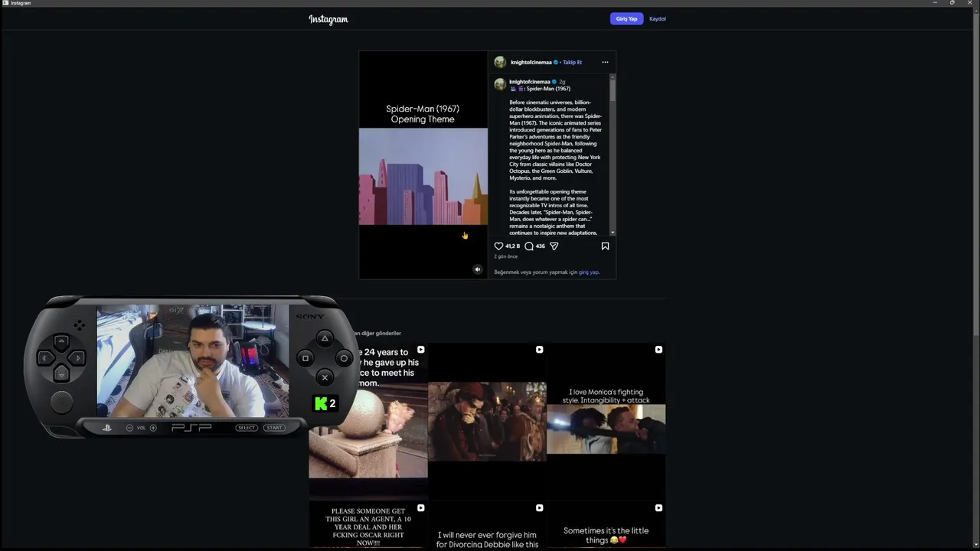Open the '24 years to meet his mom' reel

(368, 421)
